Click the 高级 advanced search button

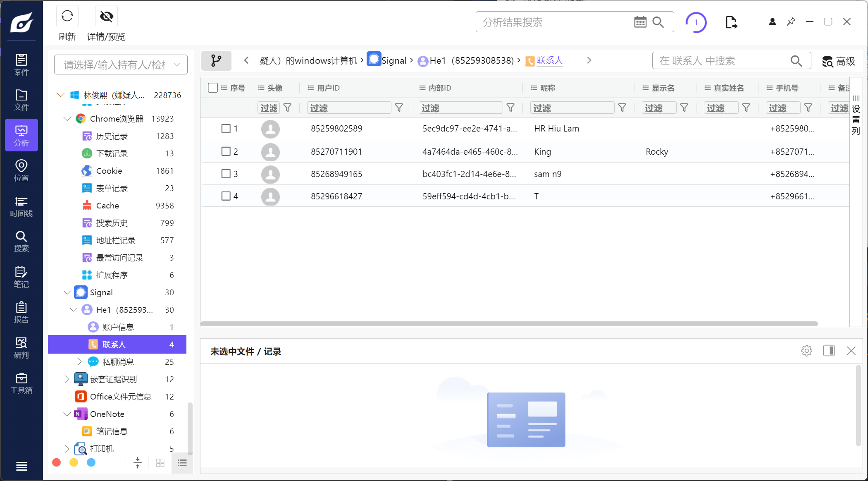pos(838,61)
